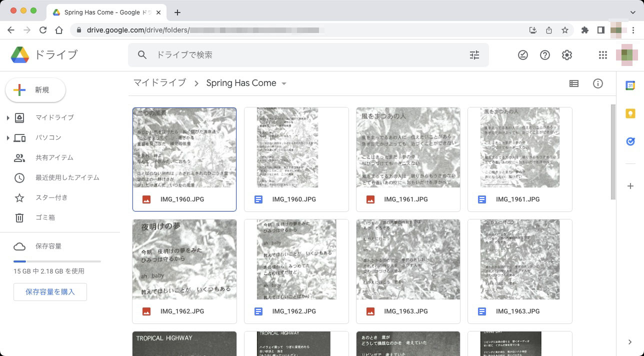Expand the マイドライブ tree item

point(8,117)
